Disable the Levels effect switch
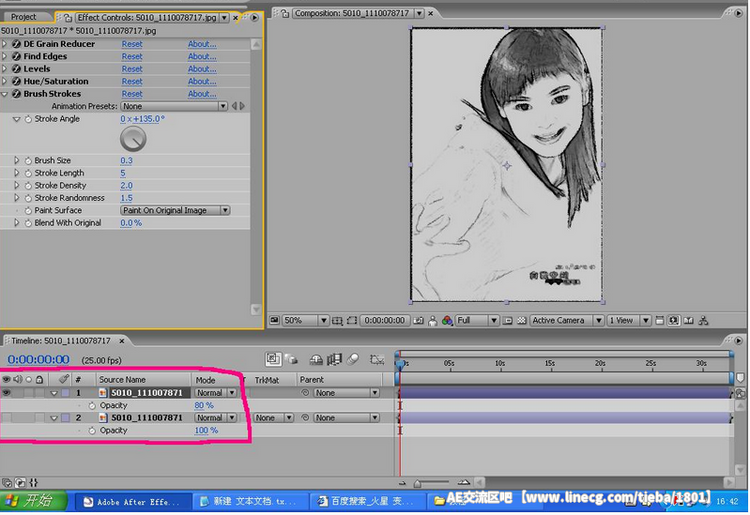Image resolution: width=750 pixels, height=515 pixels. [16, 69]
